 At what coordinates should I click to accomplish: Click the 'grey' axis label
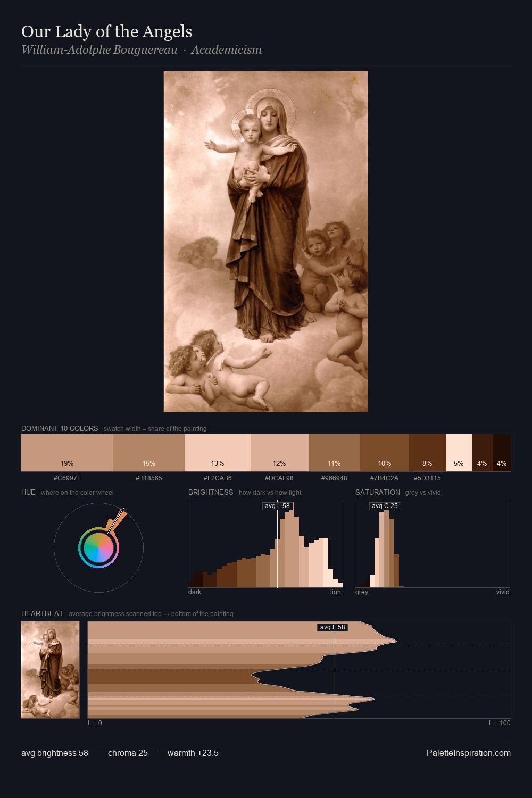click(362, 592)
